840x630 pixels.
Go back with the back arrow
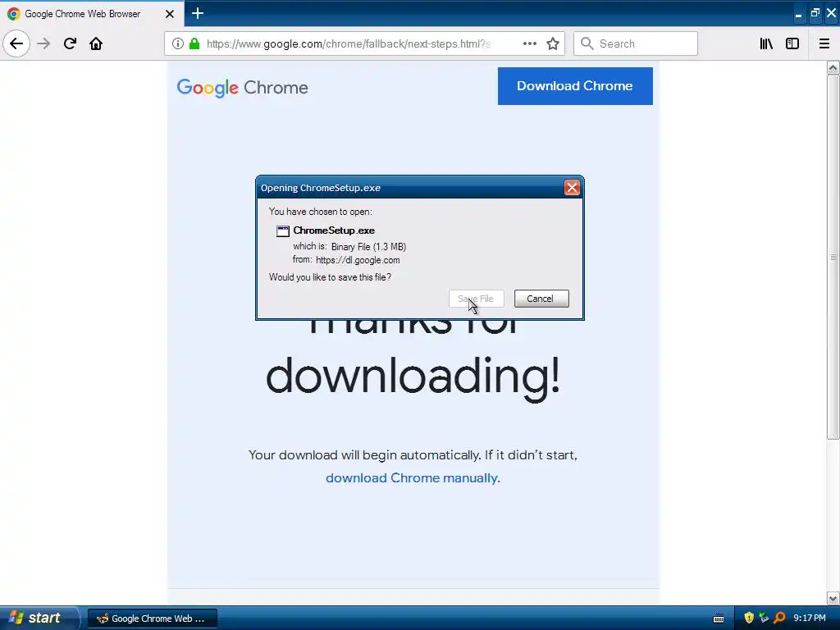pos(16,43)
